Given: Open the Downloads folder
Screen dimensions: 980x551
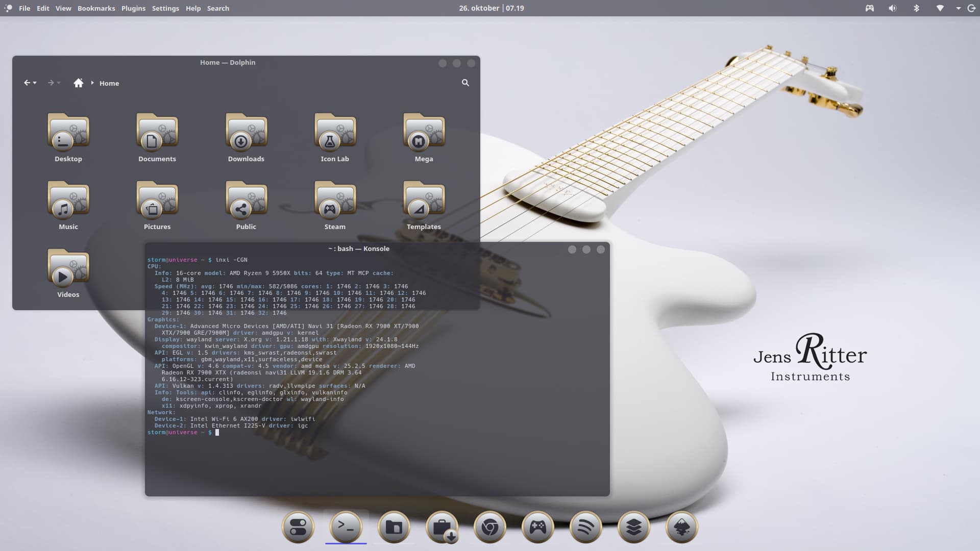Looking at the screenshot, I should (x=246, y=134).
